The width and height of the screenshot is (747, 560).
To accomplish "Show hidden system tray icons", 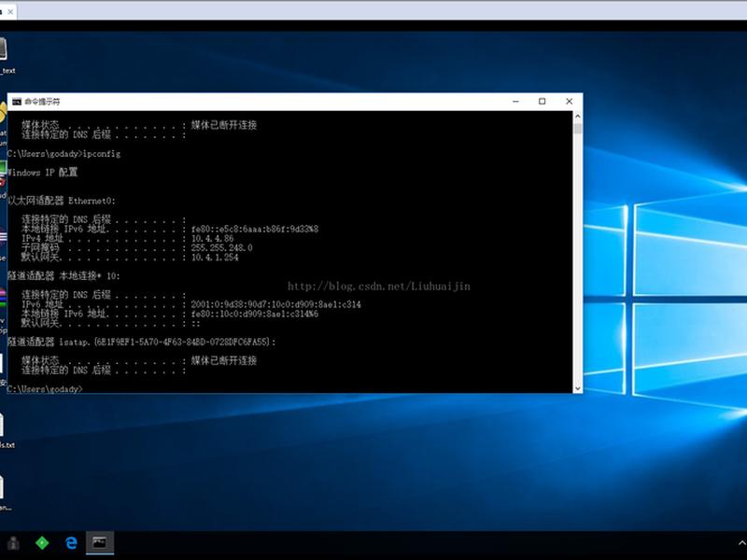I will click(741, 543).
